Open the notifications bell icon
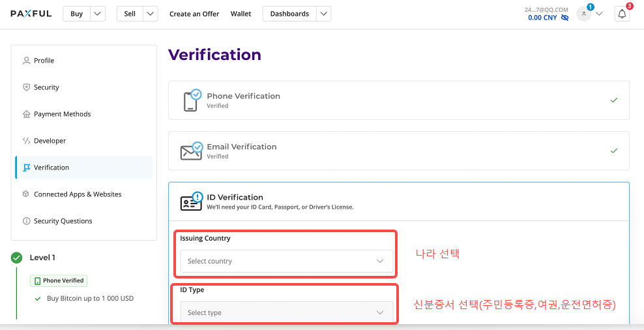644x330 pixels. [x=622, y=14]
